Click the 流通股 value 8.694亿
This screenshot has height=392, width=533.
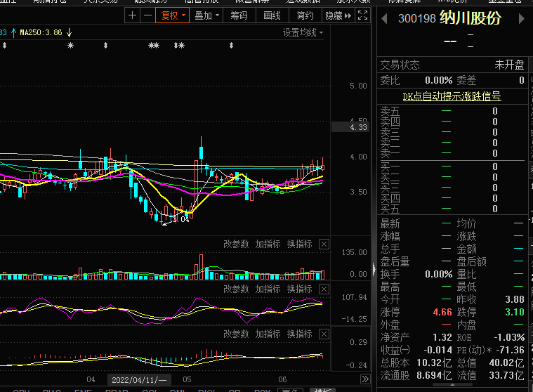point(435,375)
